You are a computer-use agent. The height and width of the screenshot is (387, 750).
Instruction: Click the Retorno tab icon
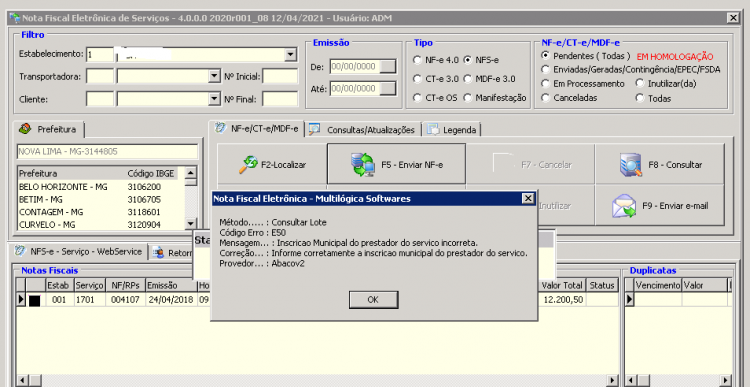coord(159,252)
